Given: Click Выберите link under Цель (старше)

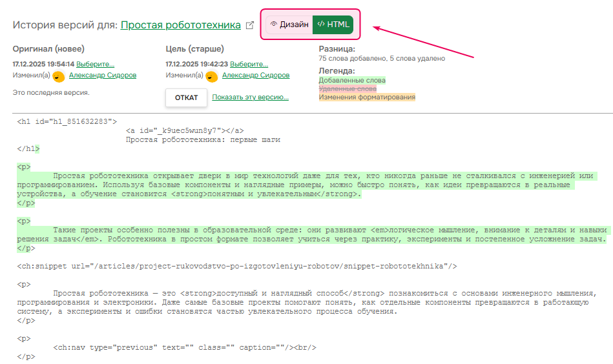Looking at the screenshot, I should (249, 64).
